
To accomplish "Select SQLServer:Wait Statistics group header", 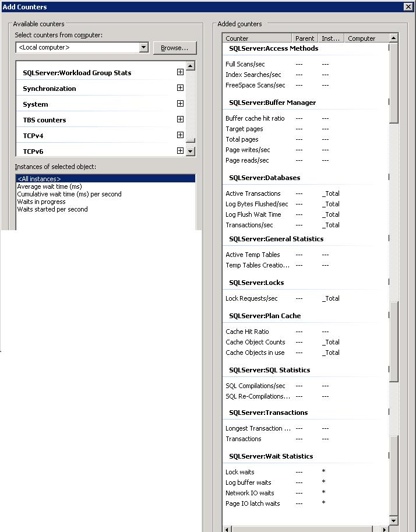I will tap(271, 456).
